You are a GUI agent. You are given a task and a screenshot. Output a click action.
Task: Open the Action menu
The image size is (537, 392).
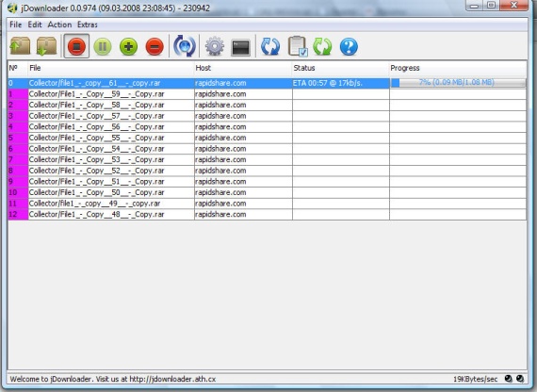click(59, 24)
